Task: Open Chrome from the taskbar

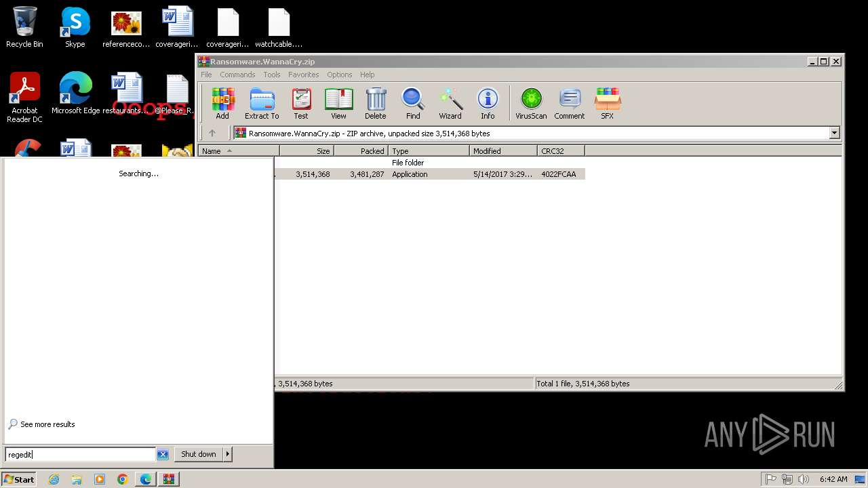Action: point(123,479)
